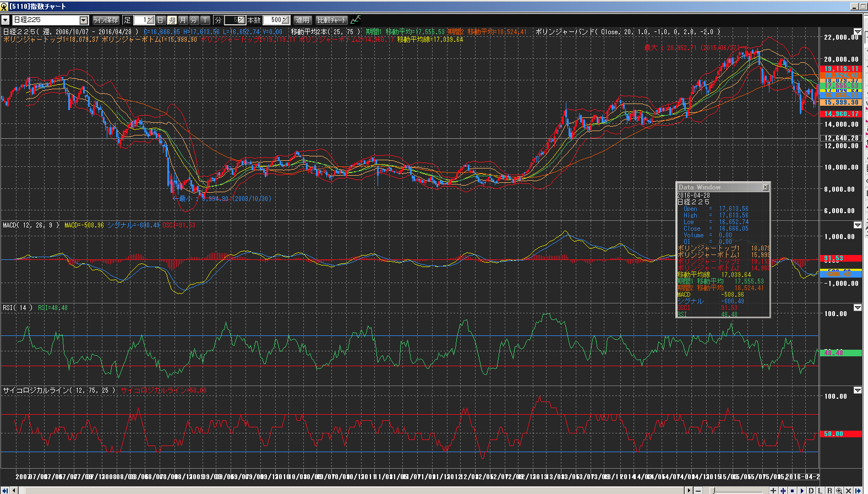Switch chart to weekly (週) timeframe
868x494 pixels.
(x=172, y=20)
